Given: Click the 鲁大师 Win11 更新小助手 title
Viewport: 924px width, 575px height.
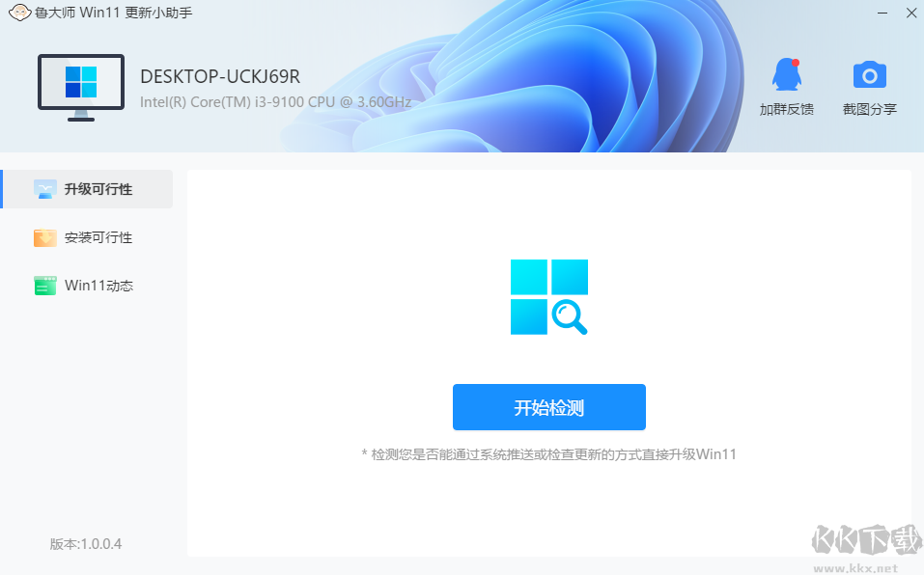Looking at the screenshot, I should 113,13.
